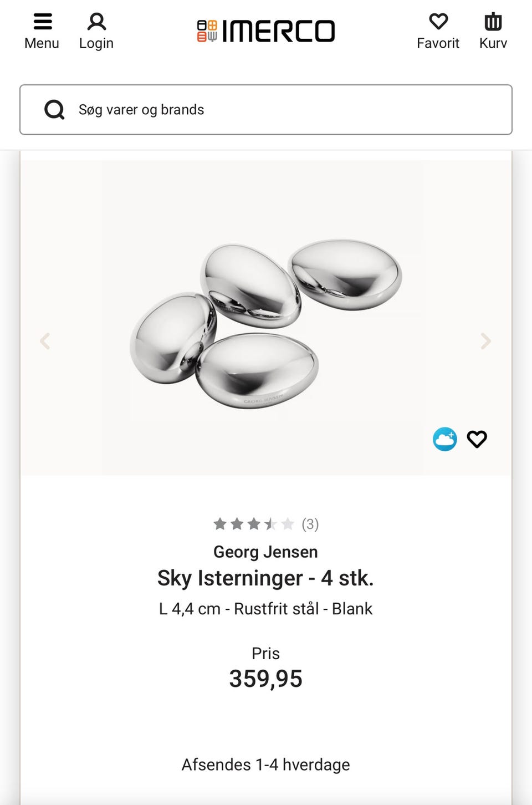
Task: Focus the 'Søg varer og brands' field
Action: point(288,110)
